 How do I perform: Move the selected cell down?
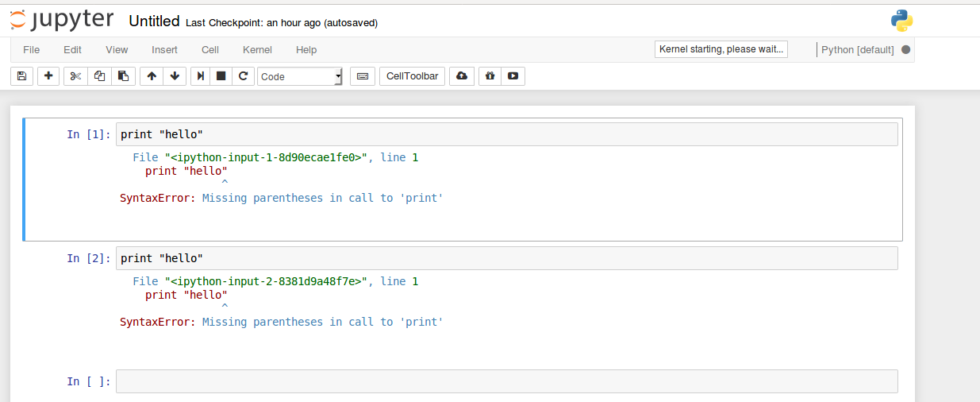[x=175, y=76]
